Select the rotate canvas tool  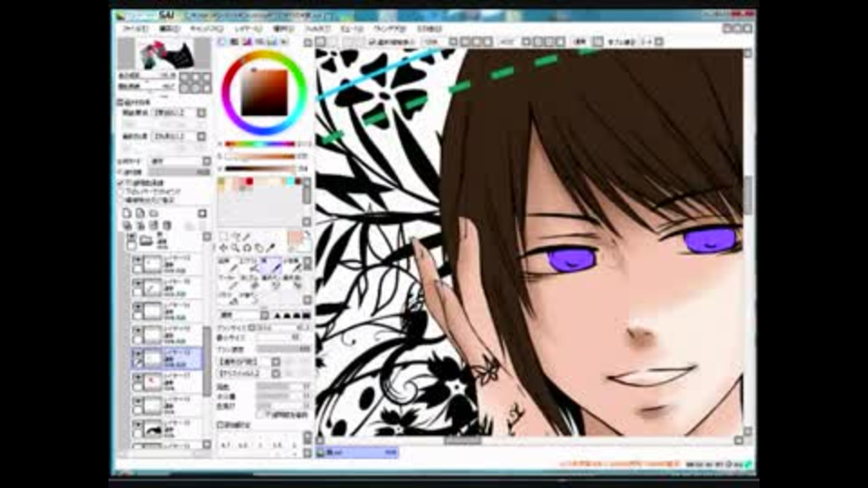point(247,248)
